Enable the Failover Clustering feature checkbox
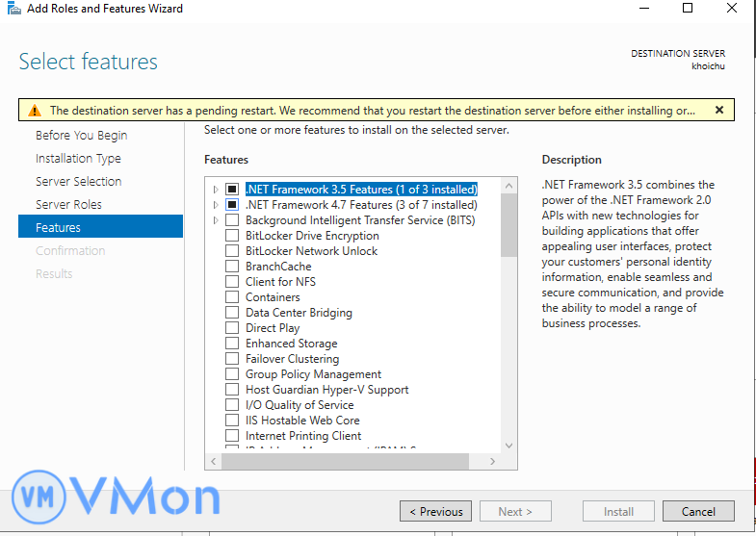The height and width of the screenshot is (536, 756). pos(232,359)
